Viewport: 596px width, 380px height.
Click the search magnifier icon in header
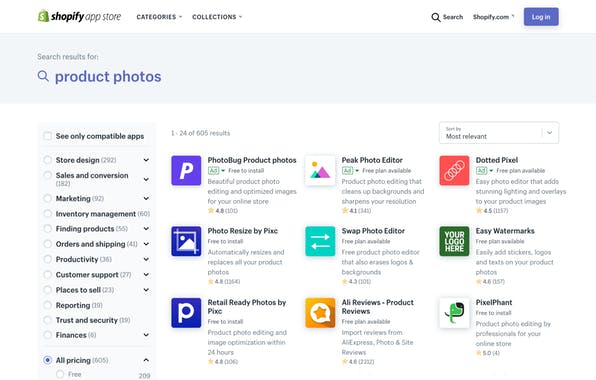click(436, 17)
